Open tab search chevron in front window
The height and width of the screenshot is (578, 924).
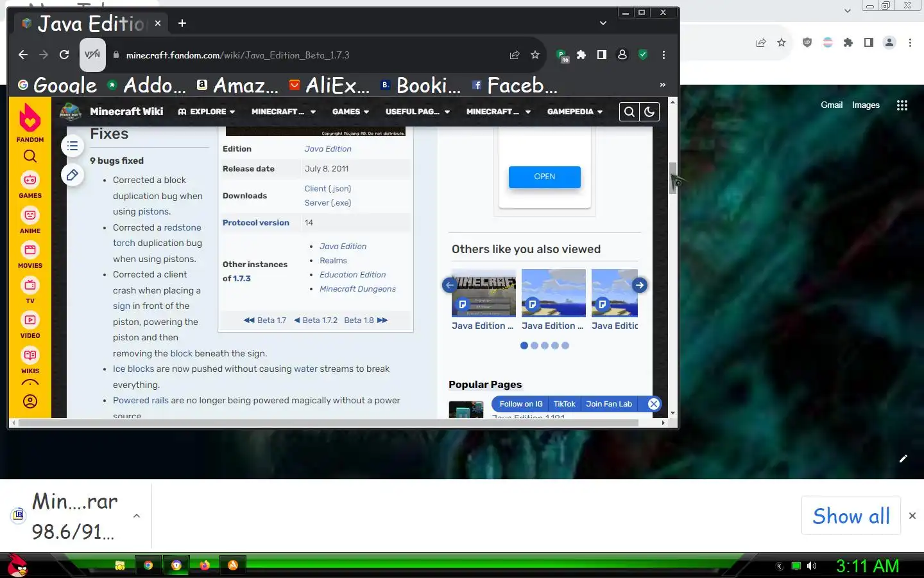[603, 23]
